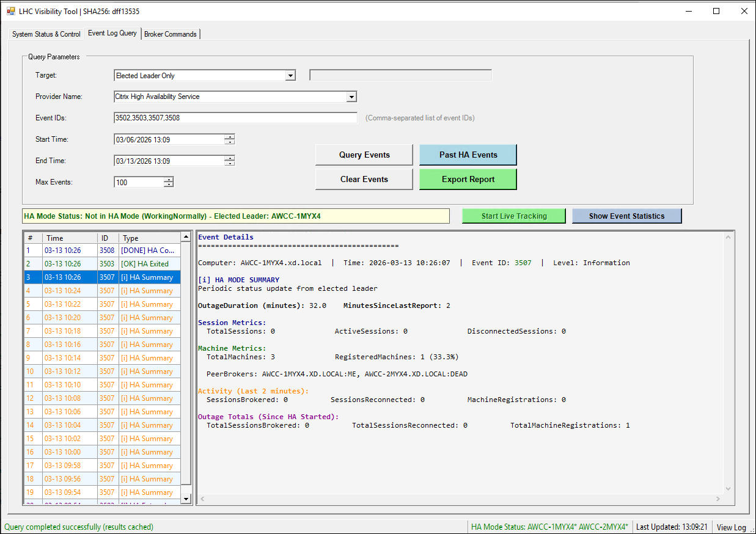Click the Max Events value field

(139, 182)
